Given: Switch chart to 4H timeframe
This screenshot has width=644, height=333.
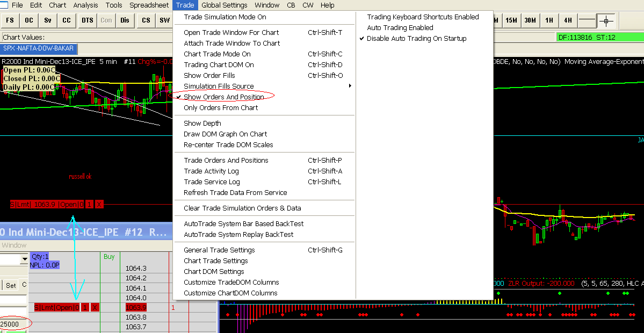Looking at the screenshot, I should (568, 20).
